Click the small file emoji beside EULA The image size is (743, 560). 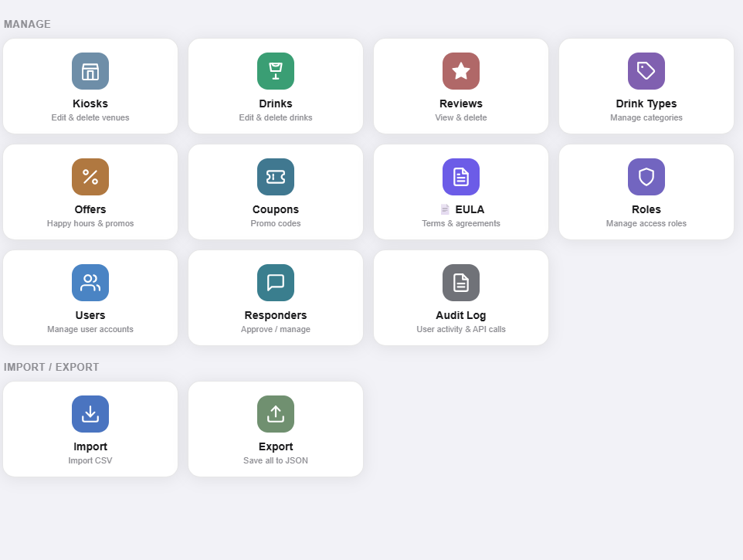click(444, 209)
